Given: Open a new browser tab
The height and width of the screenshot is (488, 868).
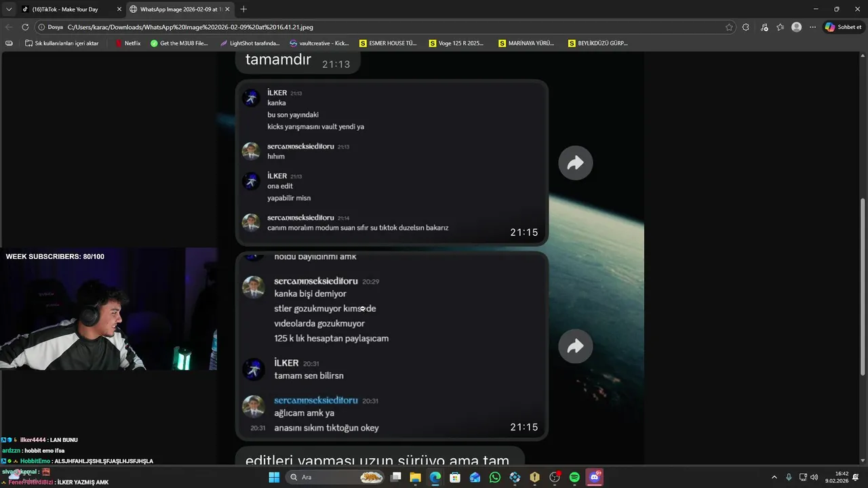Looking at the screenshot, I should (x=243, y=9).
